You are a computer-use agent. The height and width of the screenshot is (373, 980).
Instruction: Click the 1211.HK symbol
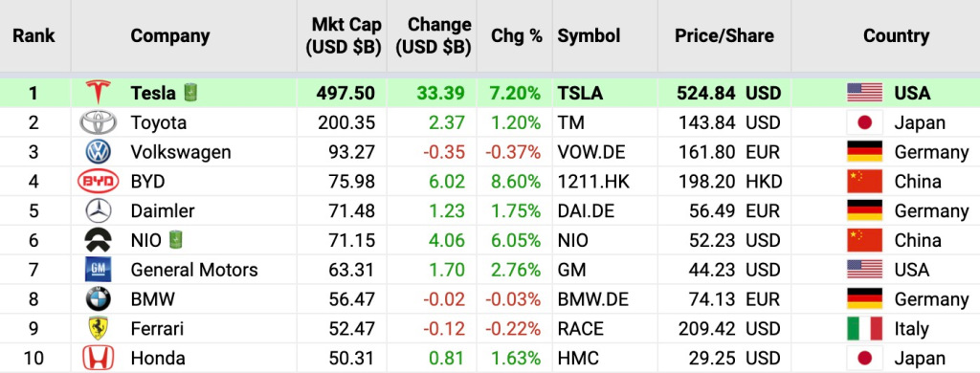[x=593, y=181]
